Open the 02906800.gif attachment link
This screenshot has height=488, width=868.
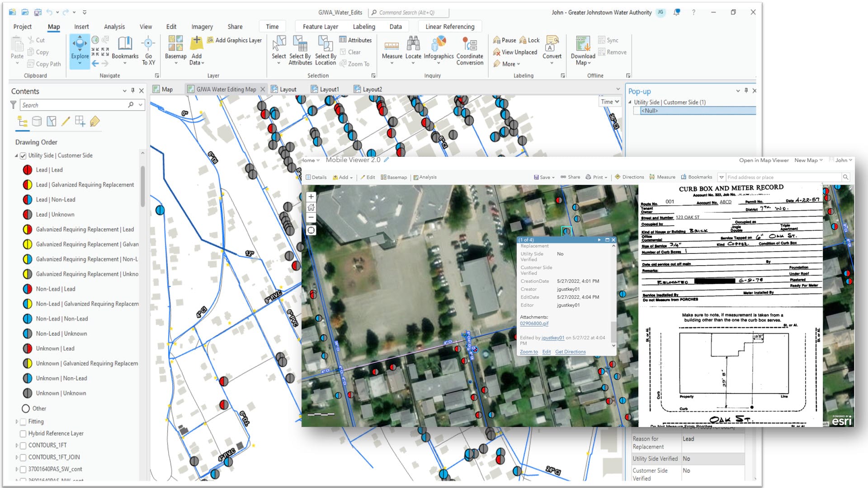(x=534, y=324)
